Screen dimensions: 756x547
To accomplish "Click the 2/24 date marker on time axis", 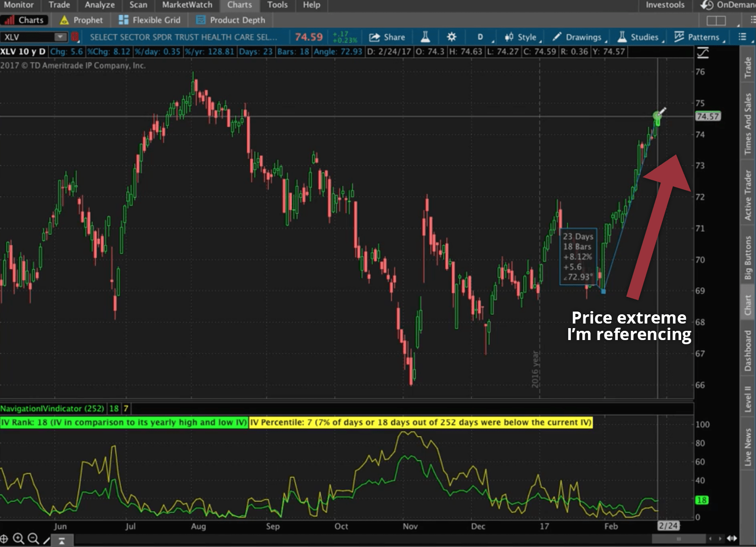I will coord(668,526).
